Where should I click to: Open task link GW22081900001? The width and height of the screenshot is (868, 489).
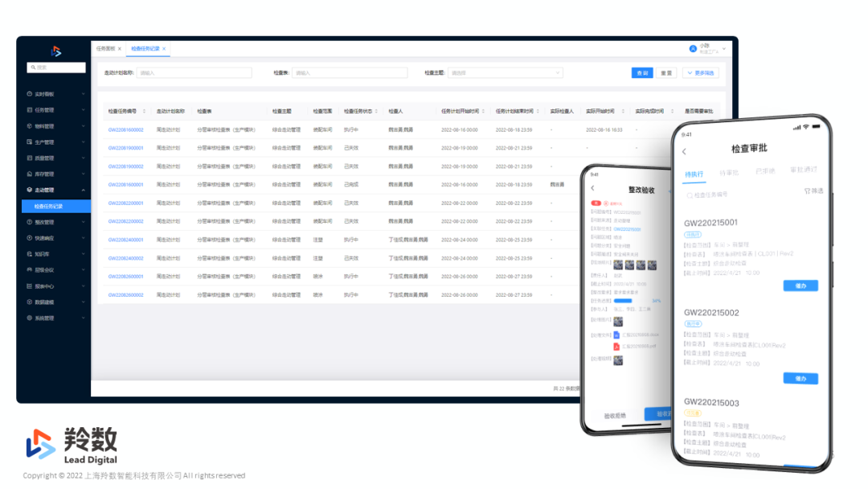coord(125,148)
